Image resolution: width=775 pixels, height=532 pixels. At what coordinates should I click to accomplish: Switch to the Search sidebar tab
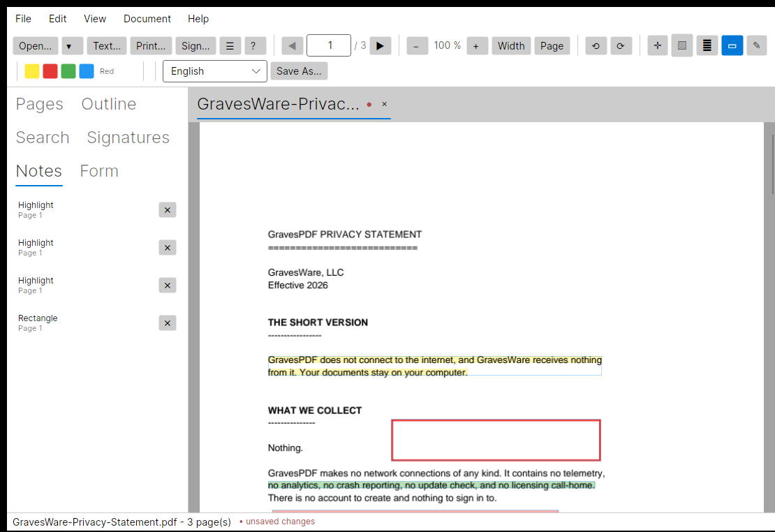click(43, 138)
